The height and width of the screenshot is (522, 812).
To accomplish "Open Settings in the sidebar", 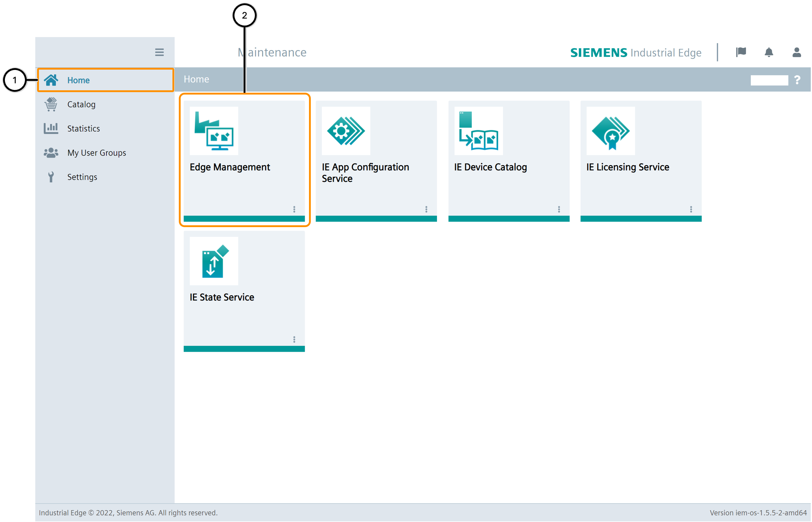I will (82, 177).
